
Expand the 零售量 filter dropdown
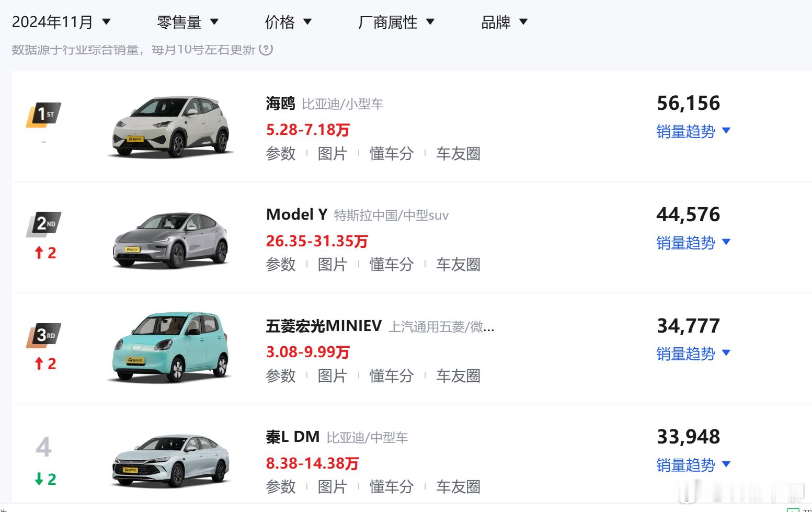(x=188, y=22)
